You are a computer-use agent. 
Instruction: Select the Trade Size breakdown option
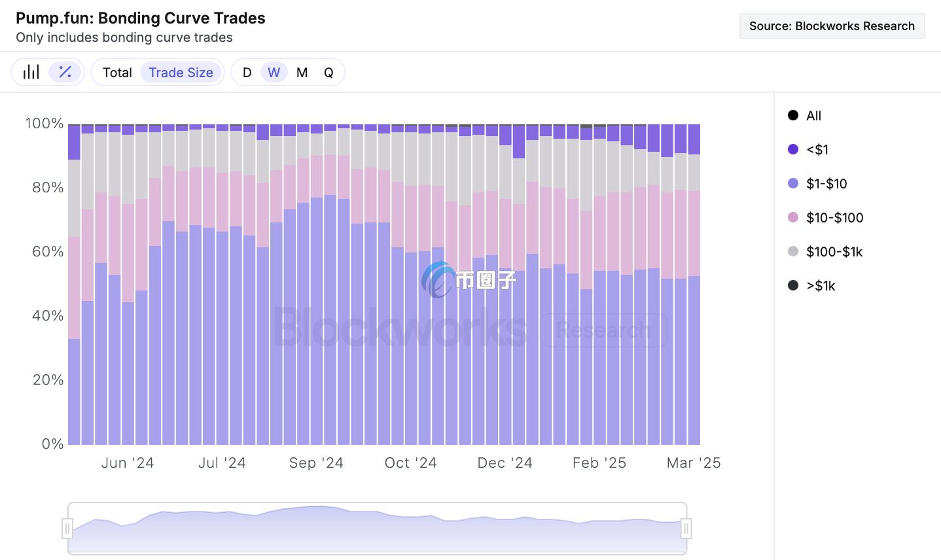pyautogui.click(x=181, y=73)
